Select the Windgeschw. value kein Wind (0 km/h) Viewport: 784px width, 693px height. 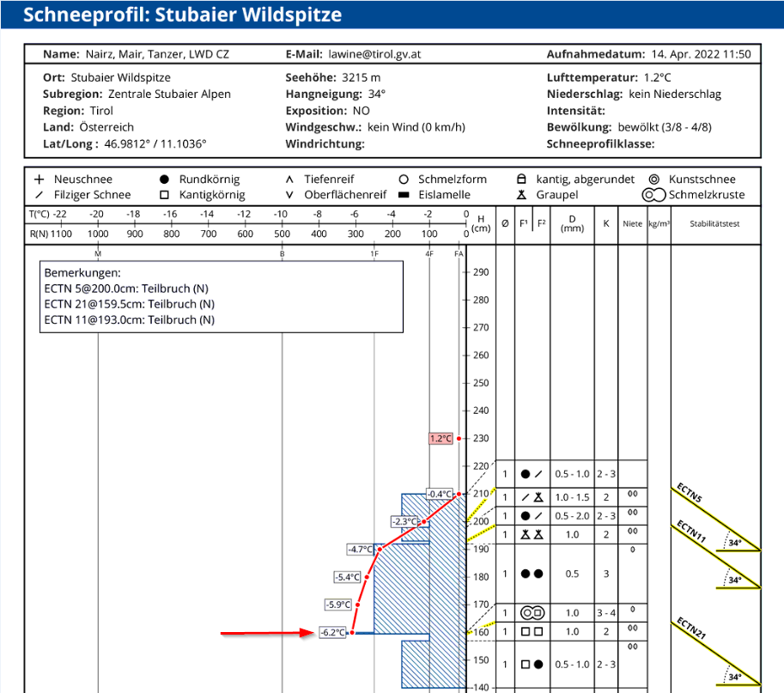tap(416, 127)
